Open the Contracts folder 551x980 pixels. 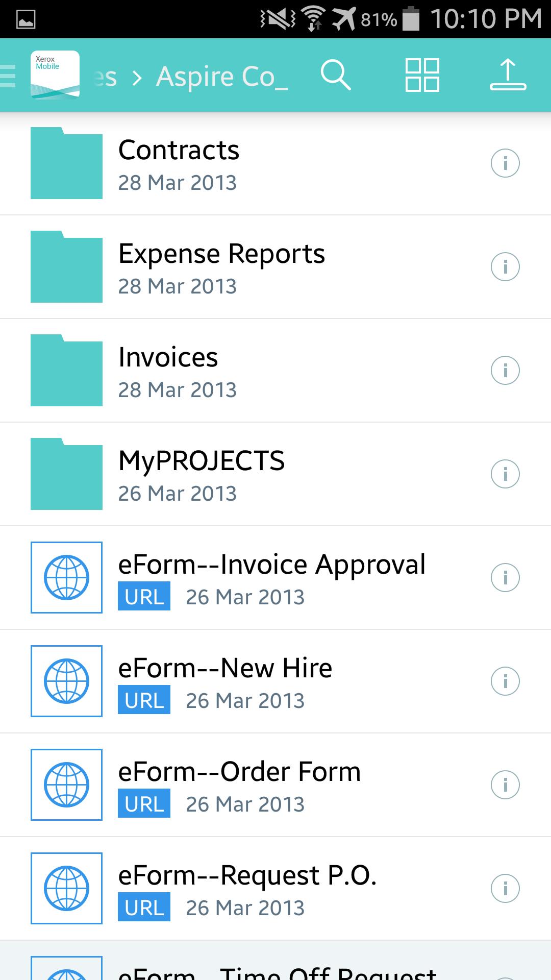[179, 163]
